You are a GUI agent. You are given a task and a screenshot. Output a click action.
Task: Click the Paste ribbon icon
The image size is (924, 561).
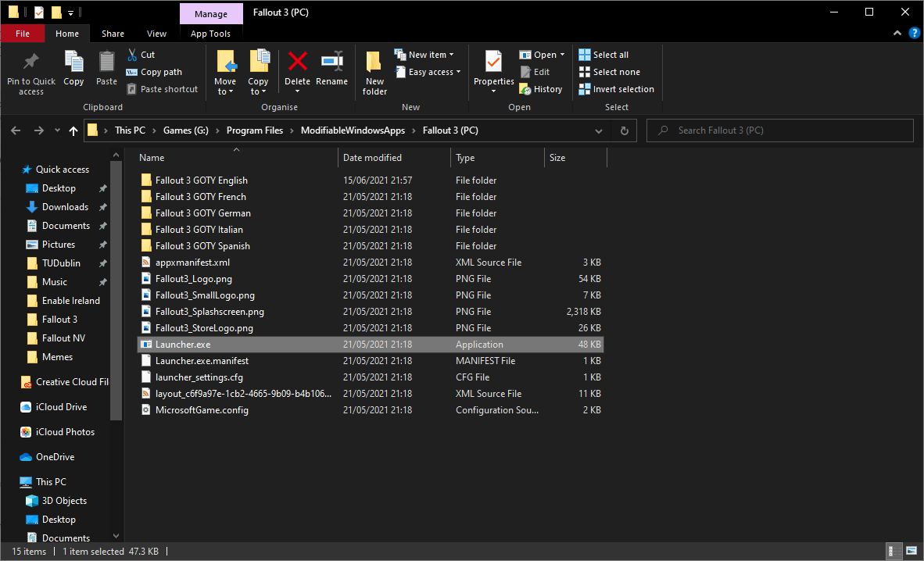(106, 61)
